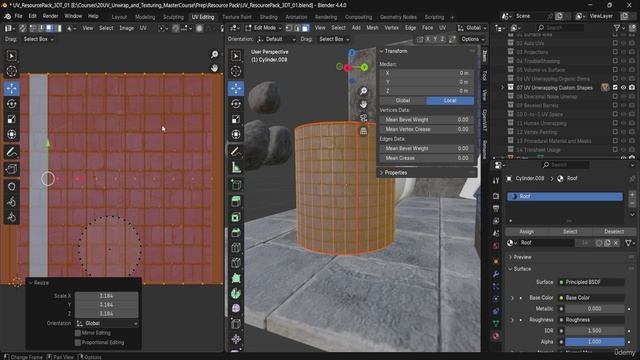Open the Drag Select Box dropdown in UV editor

38,39
